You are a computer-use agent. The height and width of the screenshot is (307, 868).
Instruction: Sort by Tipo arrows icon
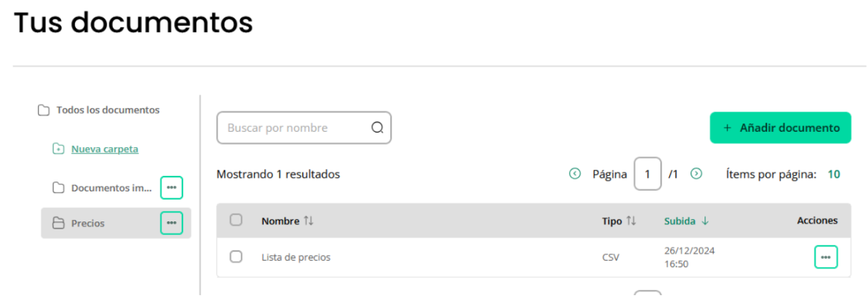(631, 221)
